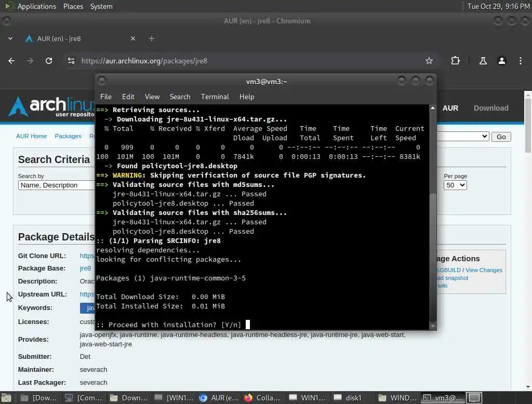The image size is (532, 404).
Task: Click the Chromium address bar URL
Action: 144,61
